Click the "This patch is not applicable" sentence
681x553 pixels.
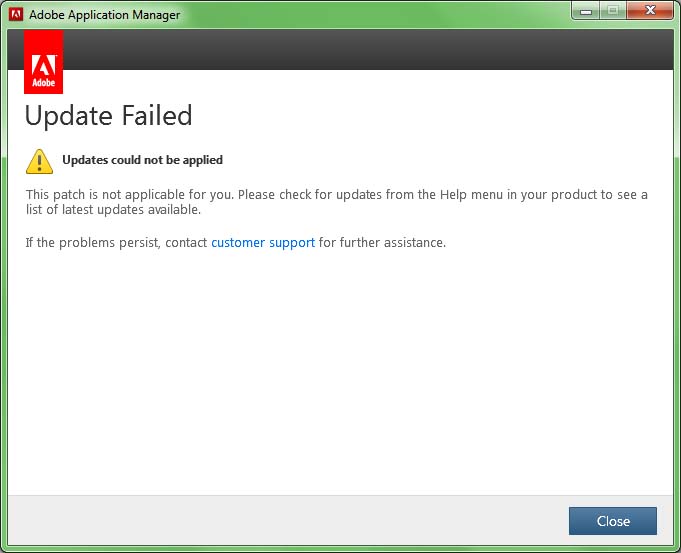[200, 194]
